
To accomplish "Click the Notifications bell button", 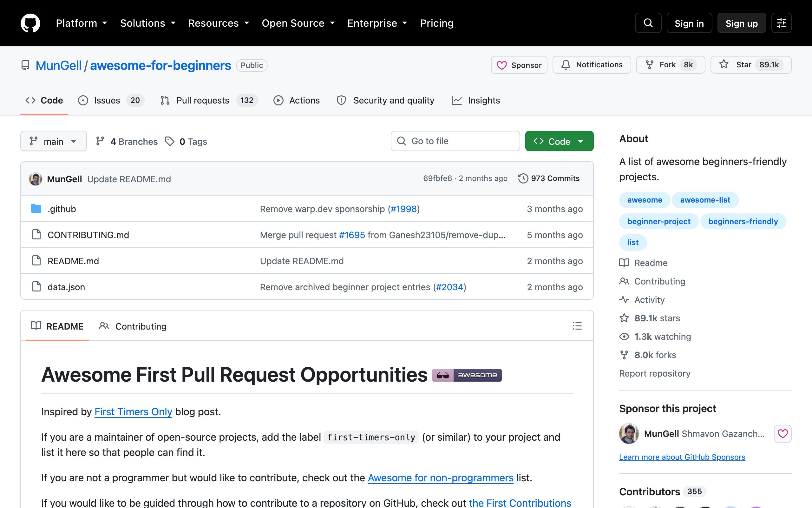I will [592, 65].
